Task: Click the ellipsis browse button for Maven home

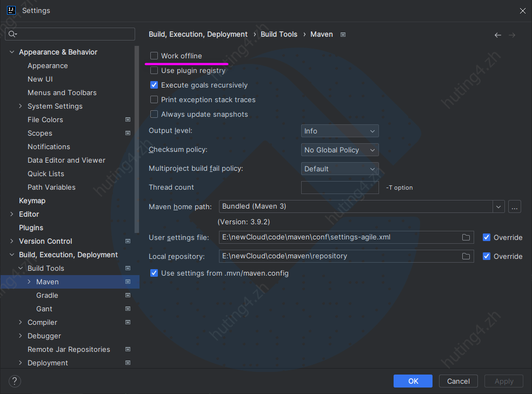Action: (x=514, y=206)
